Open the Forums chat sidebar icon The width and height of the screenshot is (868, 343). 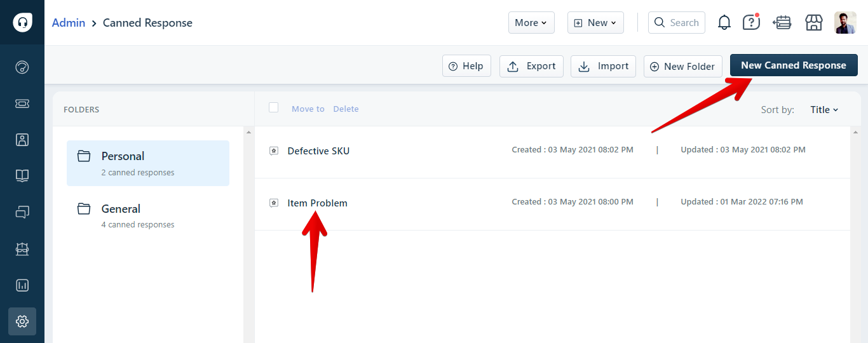[22, 212]
